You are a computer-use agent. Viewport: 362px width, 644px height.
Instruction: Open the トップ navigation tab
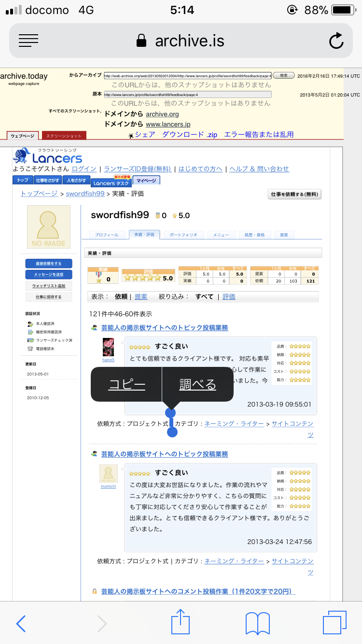pos(22,180)
